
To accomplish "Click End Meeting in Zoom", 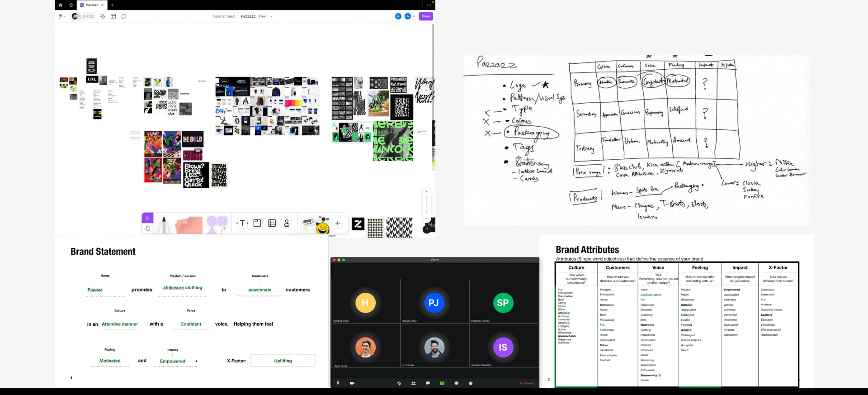I will 527,383.
